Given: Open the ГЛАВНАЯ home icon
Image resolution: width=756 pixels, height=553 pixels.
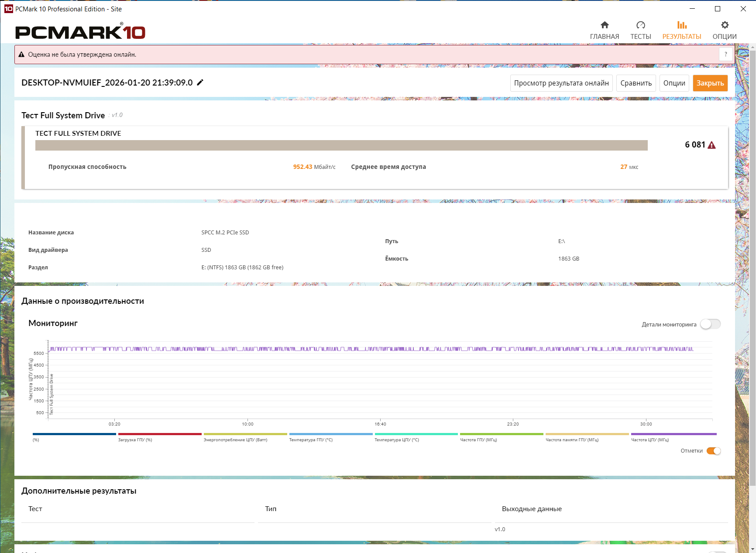Looking at the screenshot, I should click(x=605, y=25).
